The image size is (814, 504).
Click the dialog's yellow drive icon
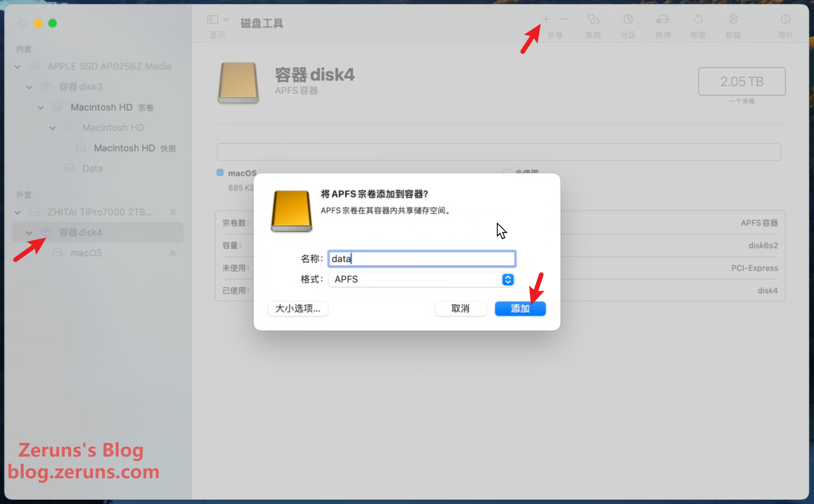point(291,211)
